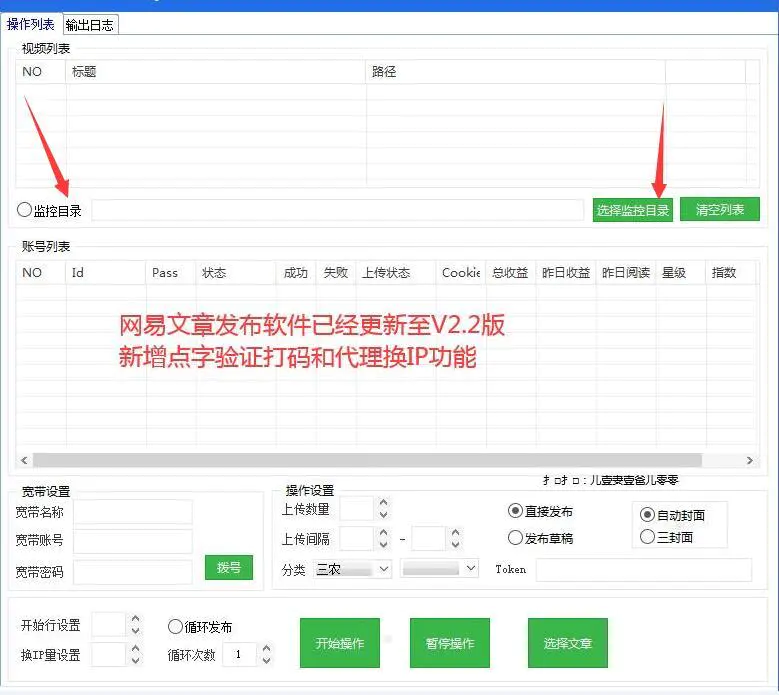This screenshot has height=695, width=779.
Task: Decrease first 上传间隔 value
Action: pyautogui.click(x=384, y=544)
